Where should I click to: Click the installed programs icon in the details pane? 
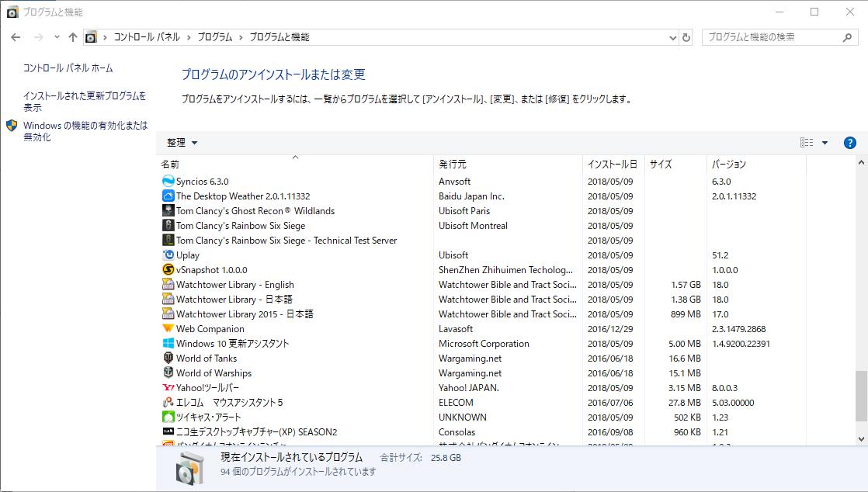190,468
